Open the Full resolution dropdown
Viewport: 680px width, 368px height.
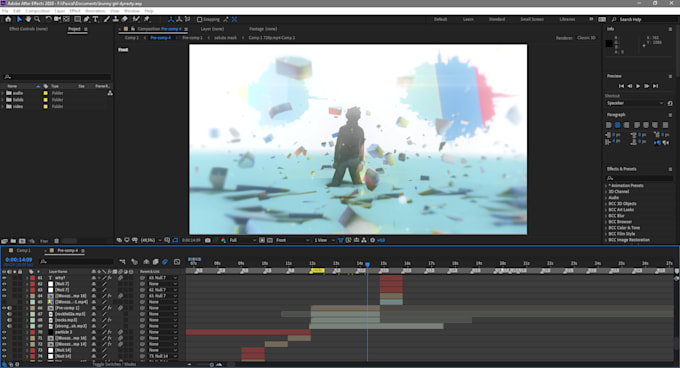click(x=243, y=240)
